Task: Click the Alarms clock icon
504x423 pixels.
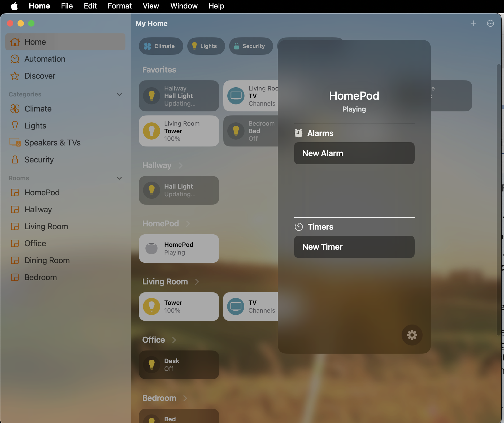Action: pos(298,133)
